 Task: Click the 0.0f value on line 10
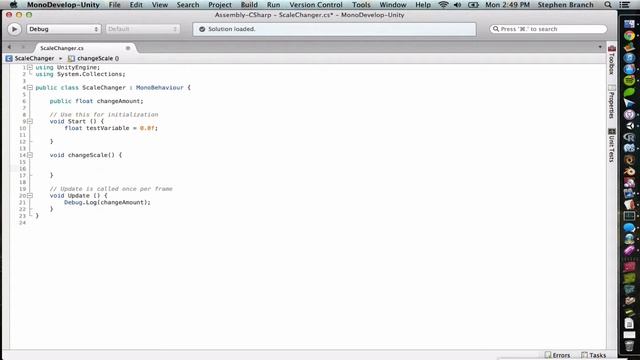pos(147,128)
